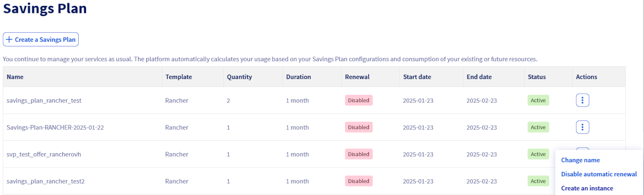Select the savings_plan_rancher_test name cell
644x195 pixels.
tap(44, 100)
